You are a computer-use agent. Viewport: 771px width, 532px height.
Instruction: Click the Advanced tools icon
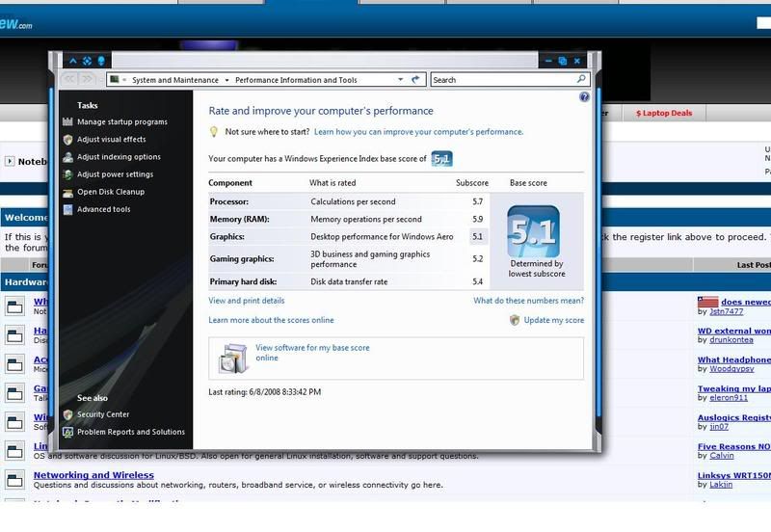pos(67,209)
